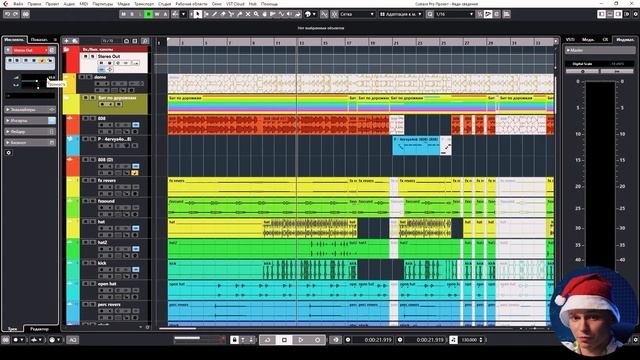640x360 pixels.
Task: Toggle the Snap on/off button
Action: tap(334, 14)
